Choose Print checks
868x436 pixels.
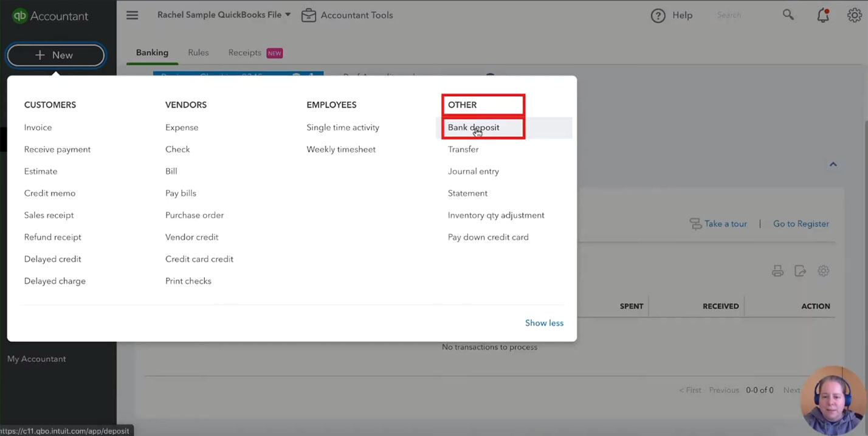188,281
